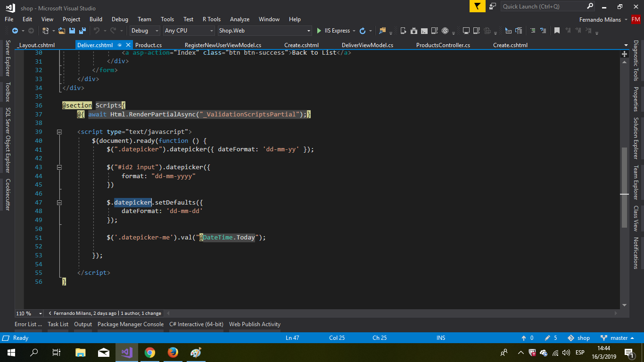Image resolution: width=644 pixels, height=362 pixels.
Task: Open Firefox from the taskbar
Action: pos(173,352)
